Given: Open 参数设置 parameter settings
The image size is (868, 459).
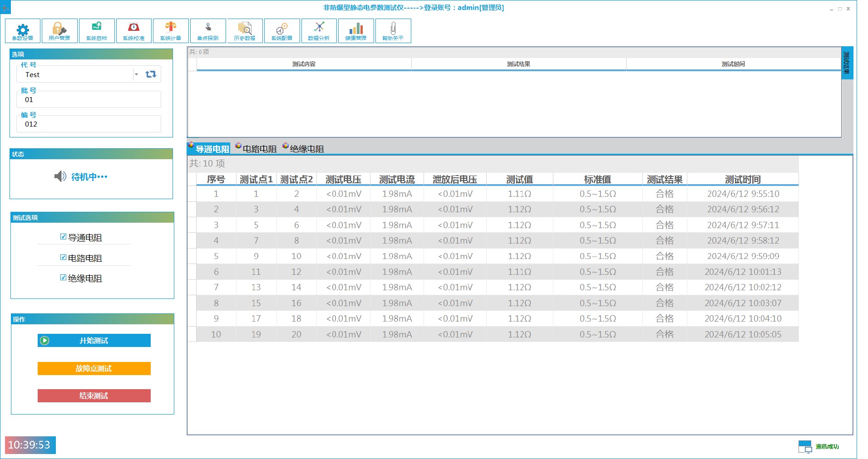Looking at the screenshot, I should pos(23,31).
